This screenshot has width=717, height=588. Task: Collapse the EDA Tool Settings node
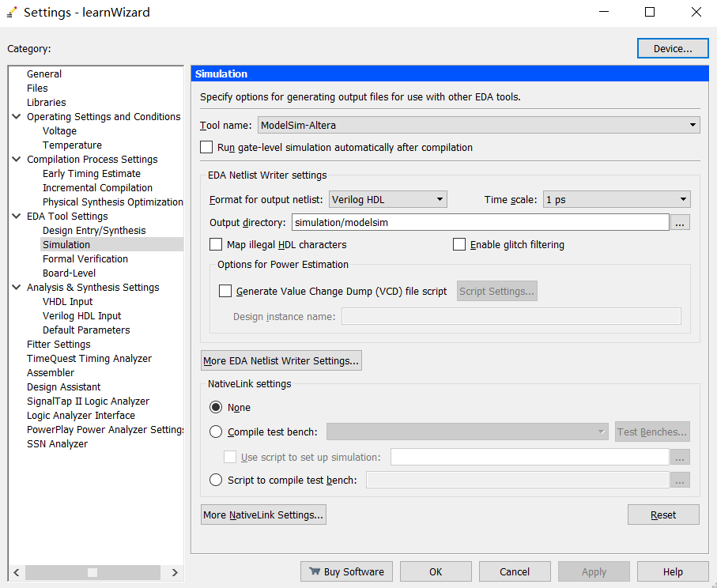coord(17,216)
